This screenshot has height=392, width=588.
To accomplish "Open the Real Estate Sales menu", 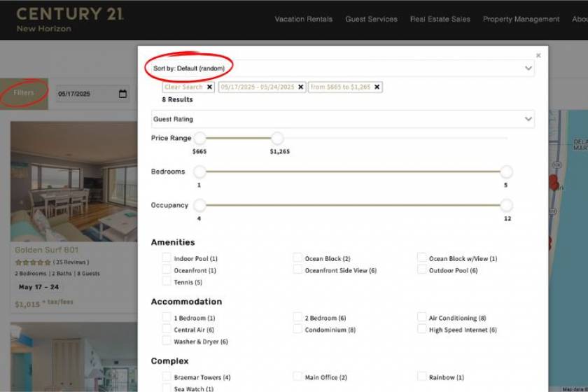I will click(x=440, y=19).
